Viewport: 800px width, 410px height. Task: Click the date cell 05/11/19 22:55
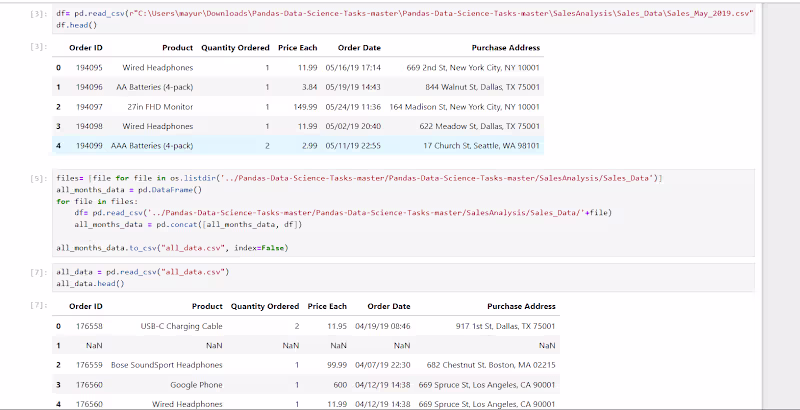(x=353, y=146)
